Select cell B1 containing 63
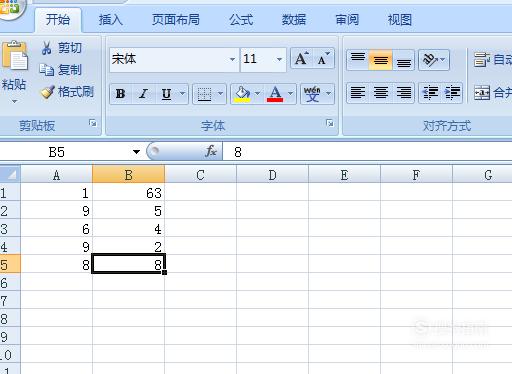The image size is (512, 374). pos(128,192)
